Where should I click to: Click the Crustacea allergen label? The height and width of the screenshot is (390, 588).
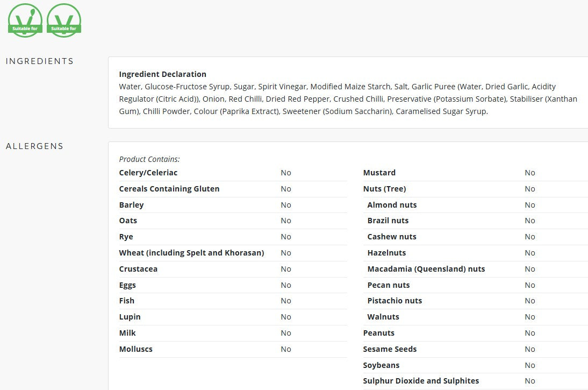coord(138,269)
